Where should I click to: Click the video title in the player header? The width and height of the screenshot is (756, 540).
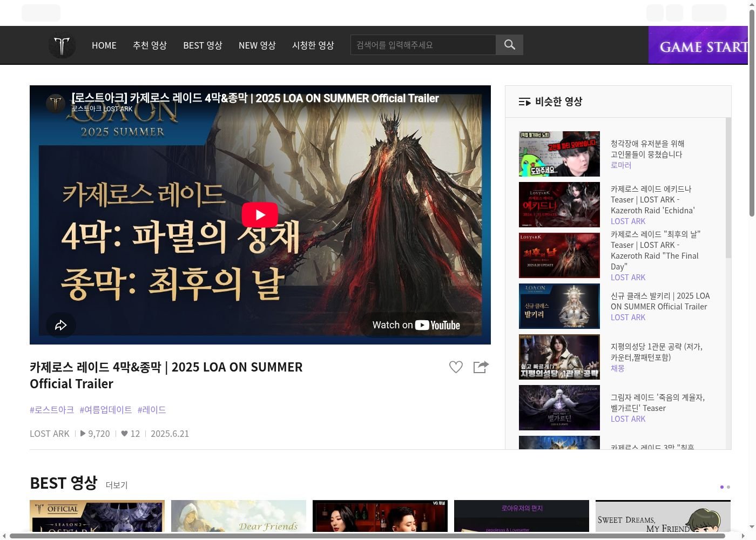click(x=255, y=98)
